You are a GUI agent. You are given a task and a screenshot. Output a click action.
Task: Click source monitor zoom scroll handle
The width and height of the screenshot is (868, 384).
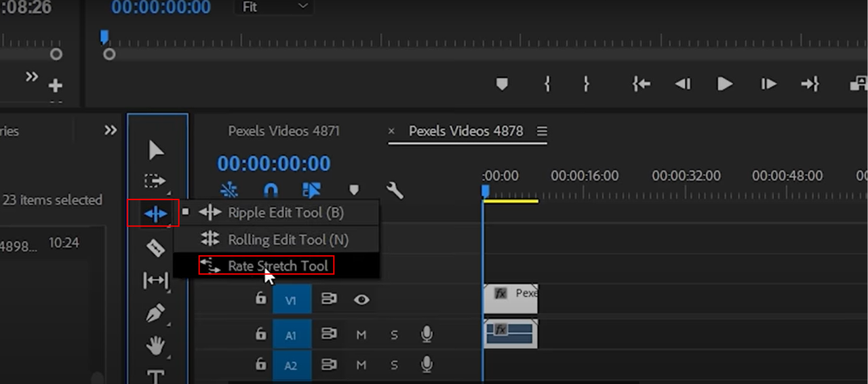[x=56, y=54]
